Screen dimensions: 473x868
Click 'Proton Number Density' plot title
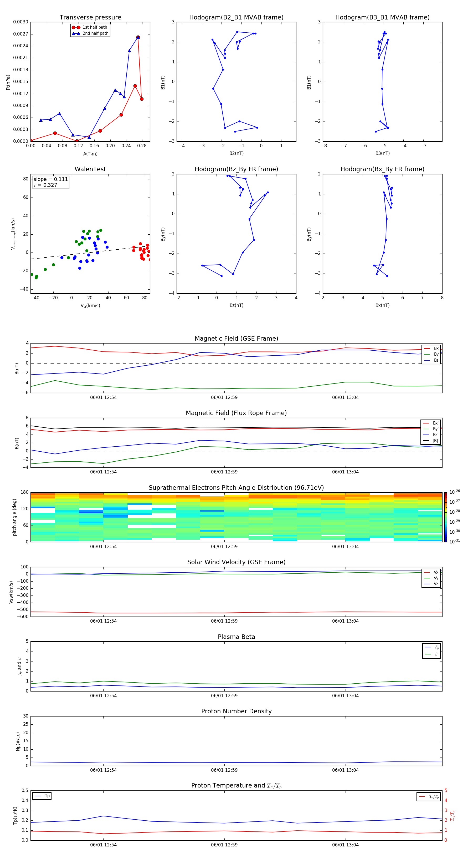point(236,711)
